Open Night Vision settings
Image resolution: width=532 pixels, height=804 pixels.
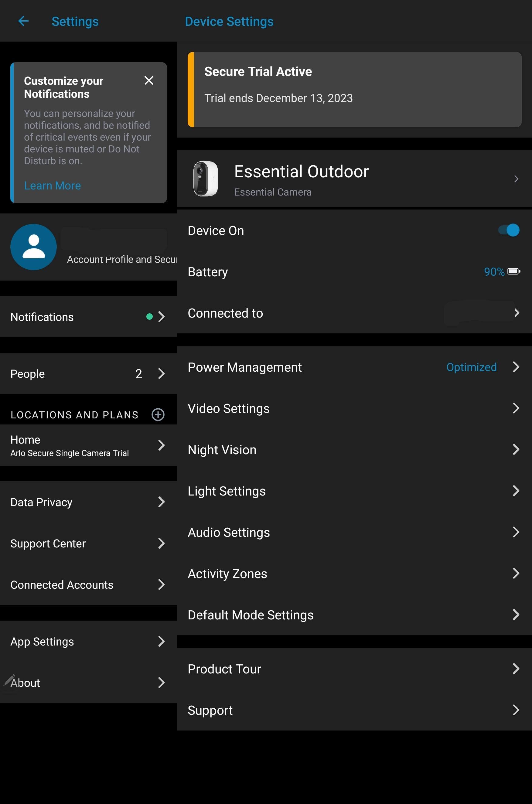click(x=354, y=450)
